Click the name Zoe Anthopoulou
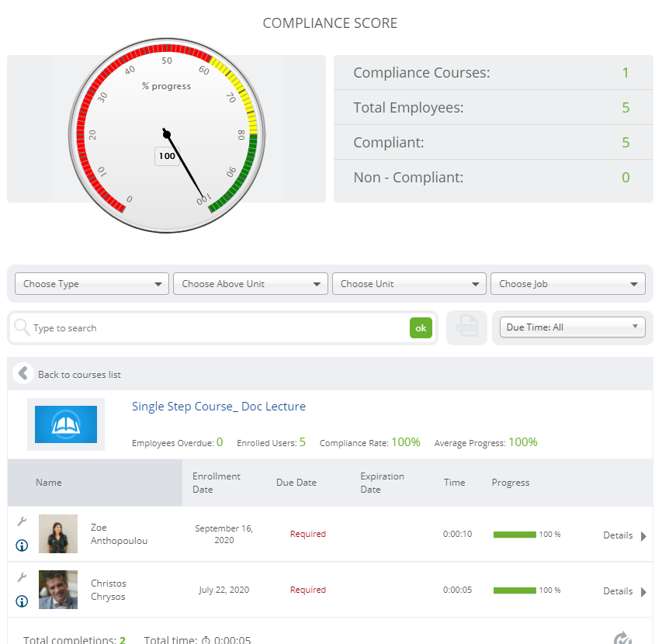This screenshot has height=644, width=662. [119, 534]
